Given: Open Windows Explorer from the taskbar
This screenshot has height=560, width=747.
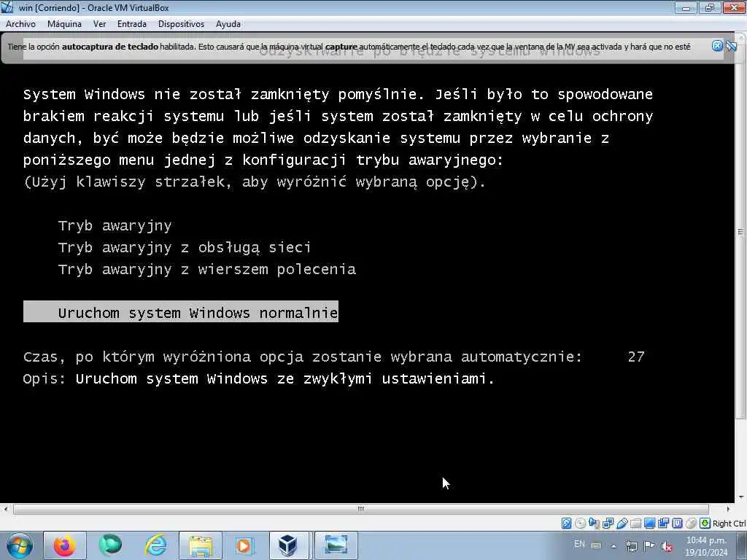Looking at the screenshot, I should click(x=201, y=545).
